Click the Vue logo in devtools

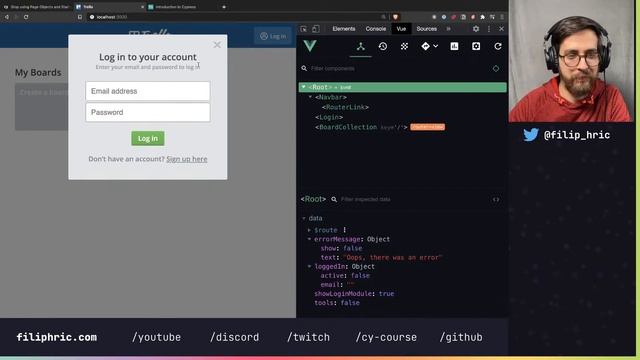point(310,46)
